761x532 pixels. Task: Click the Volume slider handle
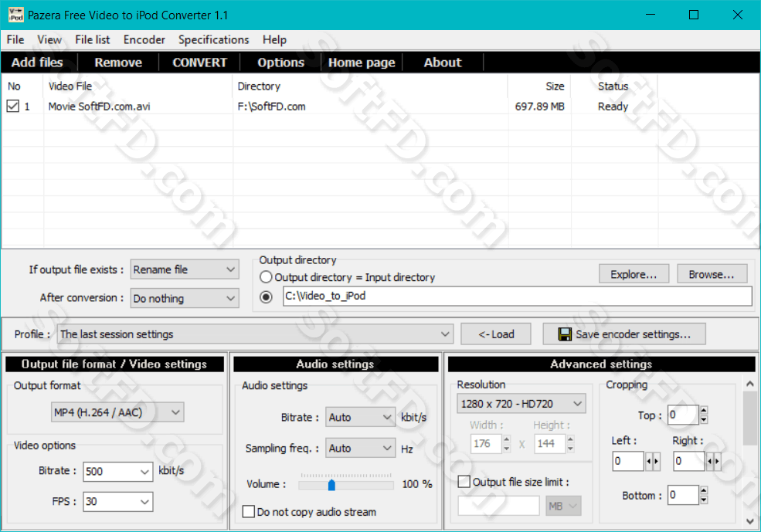point(331,484)
